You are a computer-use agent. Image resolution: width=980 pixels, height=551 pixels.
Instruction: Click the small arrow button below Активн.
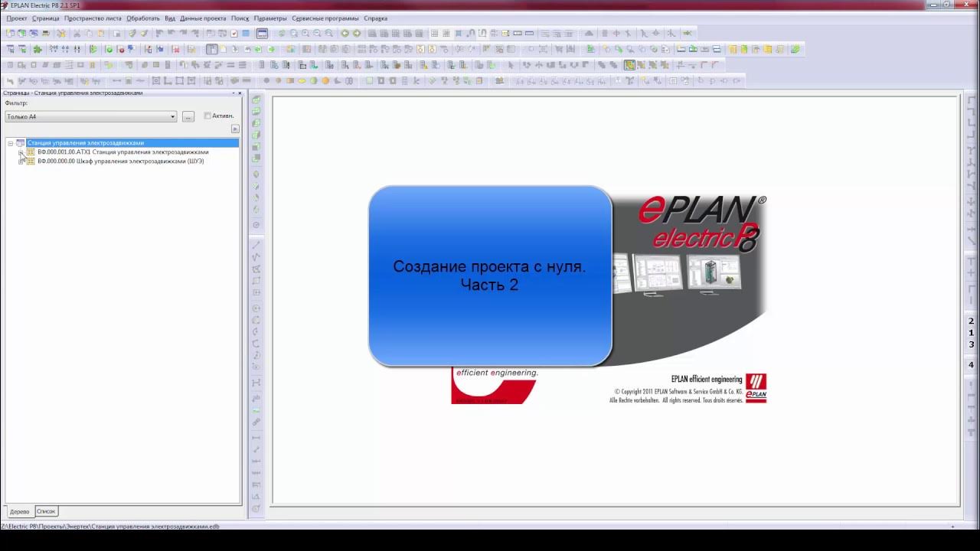[x=235, y=129]
